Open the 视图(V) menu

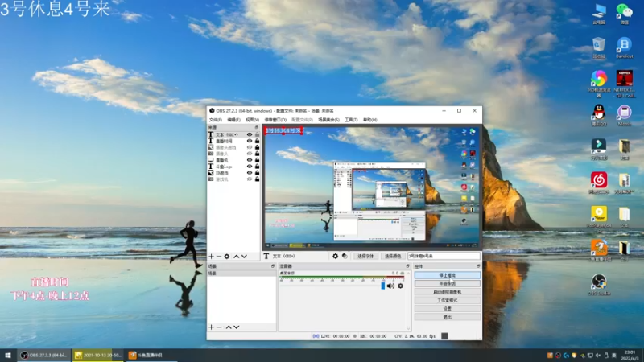[x=252, y=120]
